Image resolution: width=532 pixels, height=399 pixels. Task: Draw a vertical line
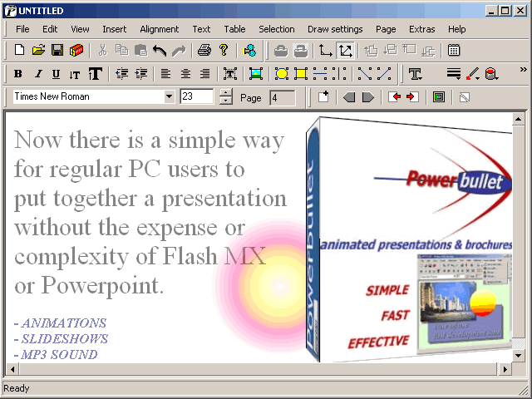pos(339,74)
